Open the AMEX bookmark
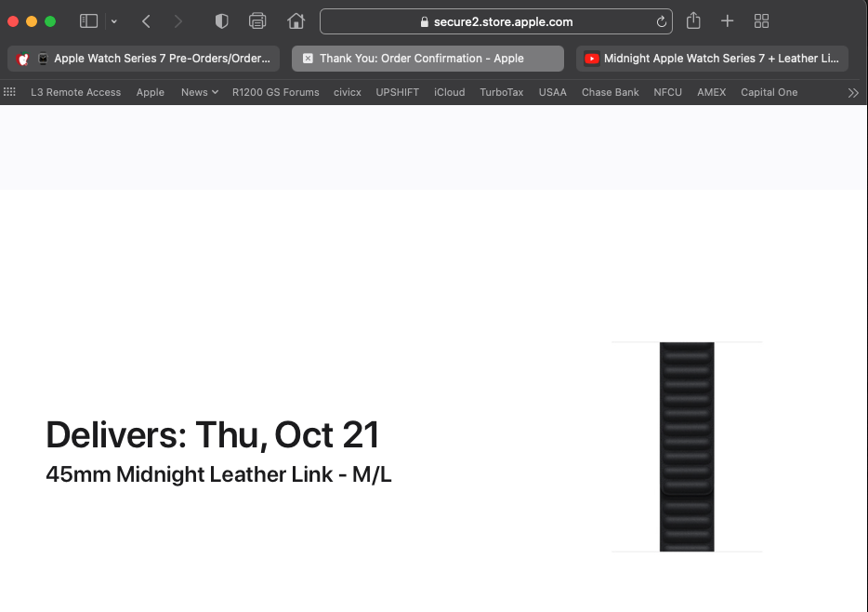 click(x=711, y=92)
